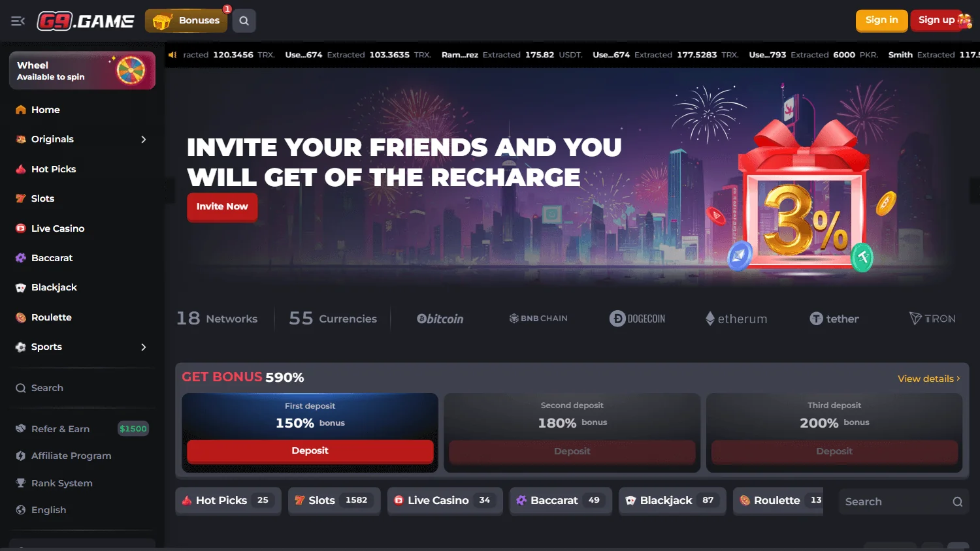Click the Invite Now button

click(222, 207)
